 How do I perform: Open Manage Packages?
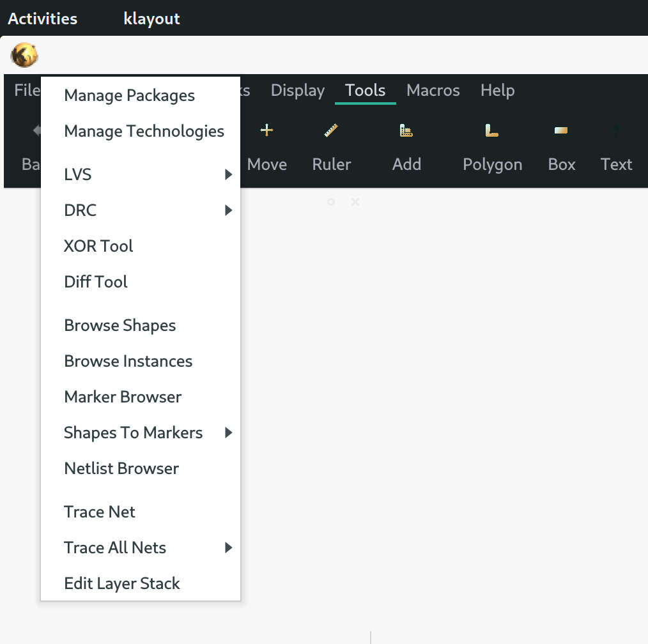pos(129,95)
